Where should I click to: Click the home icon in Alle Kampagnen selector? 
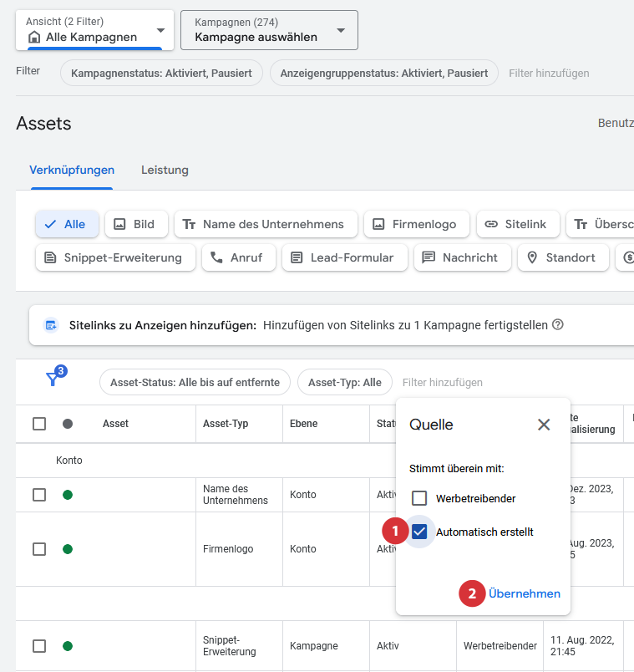(x=34, y=38)
